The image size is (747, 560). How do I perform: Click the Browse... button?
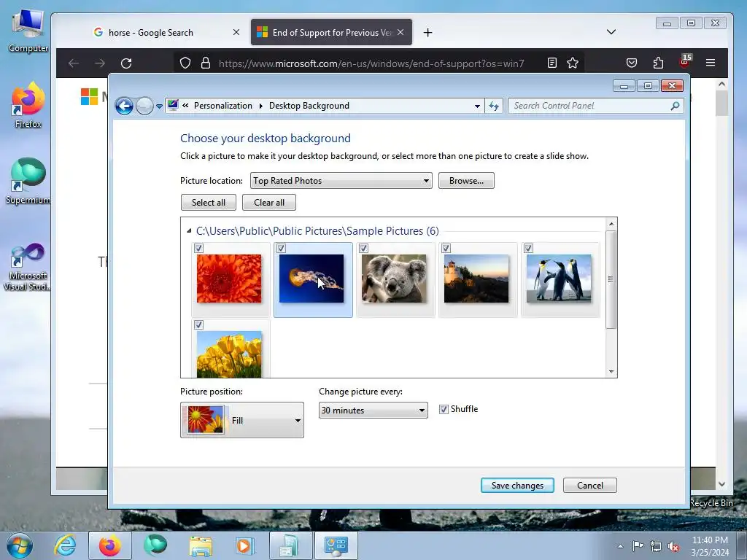pos(466,181)
